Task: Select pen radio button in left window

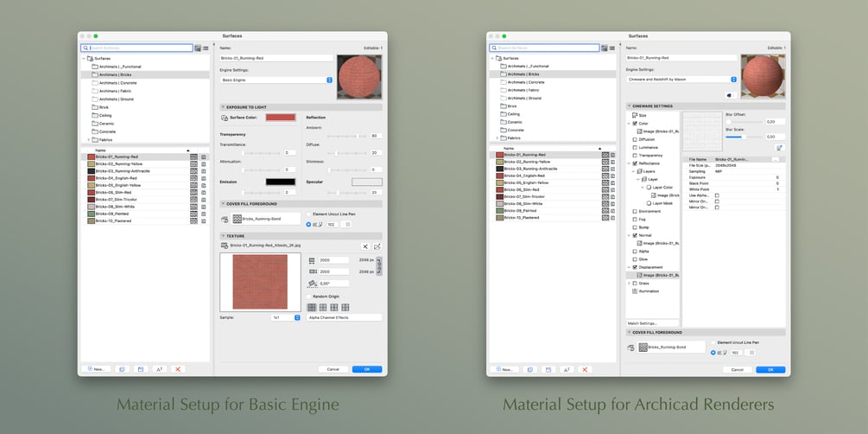Action: point(309,225)
